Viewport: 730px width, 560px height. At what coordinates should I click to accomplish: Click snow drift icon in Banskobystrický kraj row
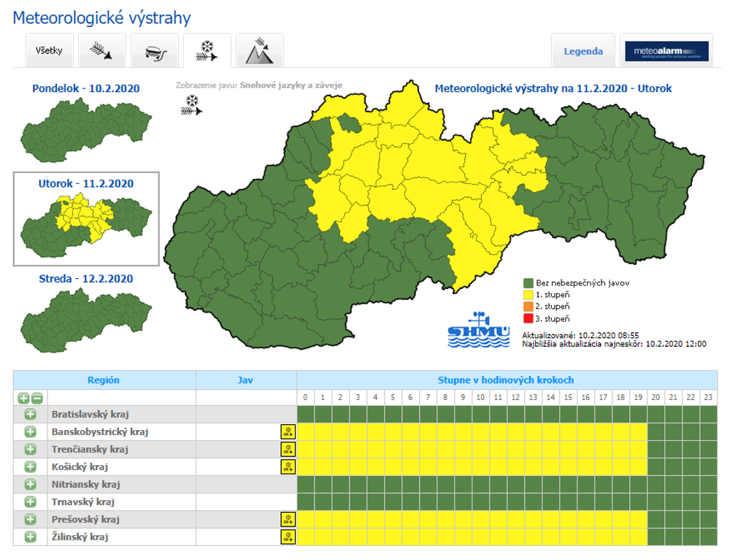point(288,431)
